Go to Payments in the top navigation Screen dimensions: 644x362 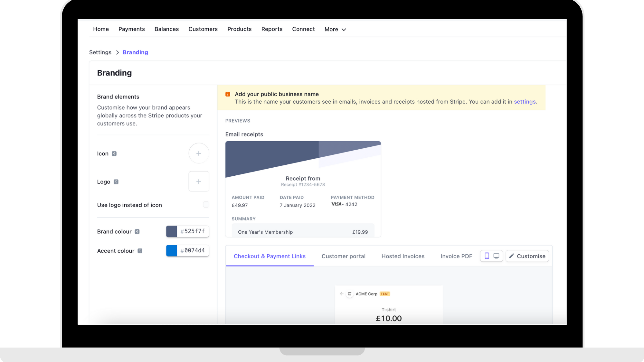(131, 29)
